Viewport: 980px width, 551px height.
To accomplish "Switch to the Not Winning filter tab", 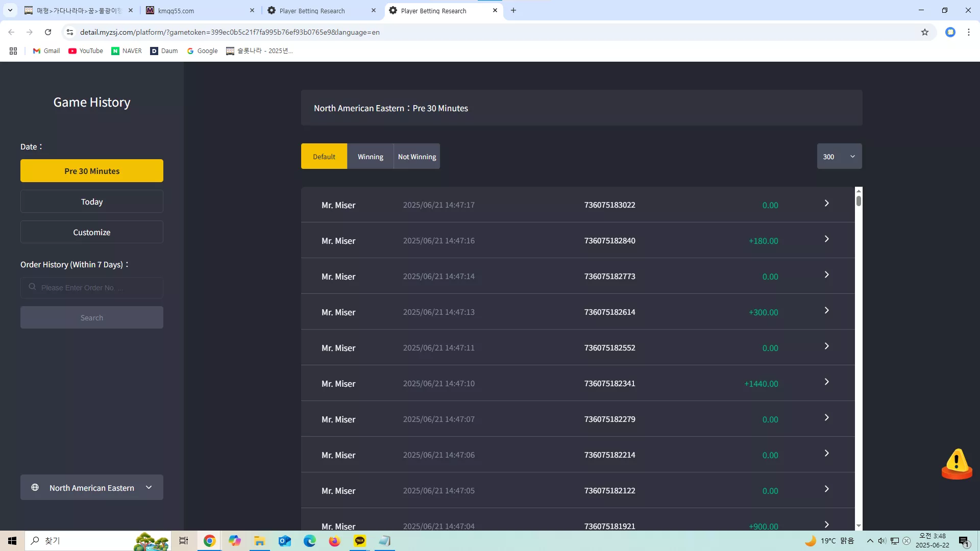I will pos(417,156).
